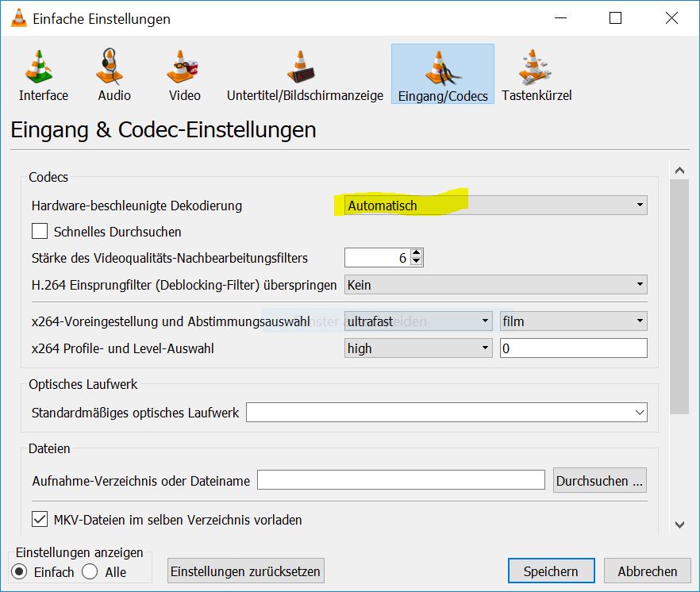Screen dimensions: 700x592
Task: Click the Optisches Laufwerk group heading
Action: (x=83, y=384)
